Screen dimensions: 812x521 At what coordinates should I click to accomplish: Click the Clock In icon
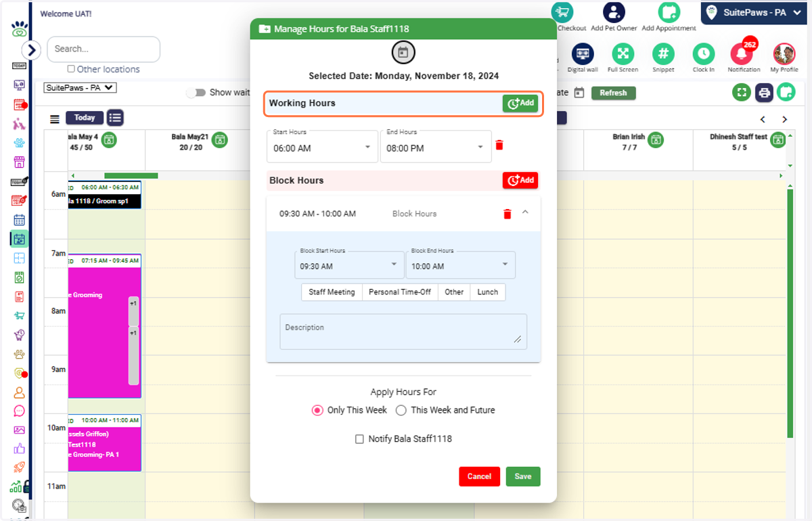(x=704, y=54)
